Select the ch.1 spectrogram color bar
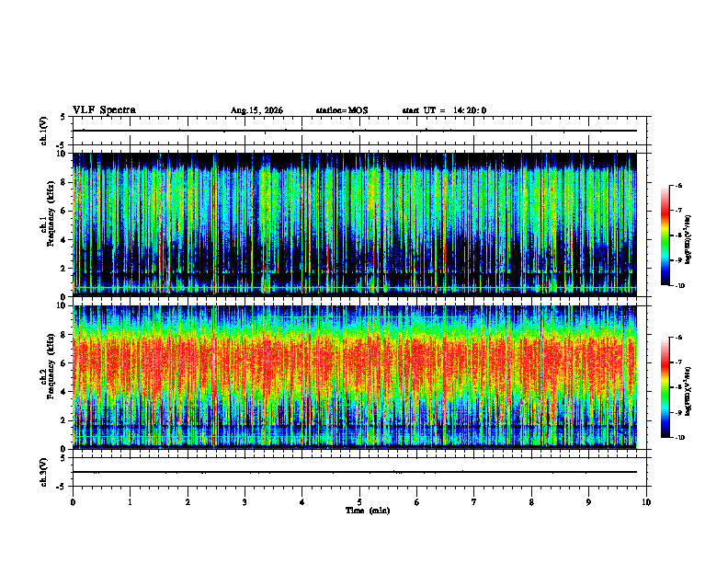 pos(665,236)
